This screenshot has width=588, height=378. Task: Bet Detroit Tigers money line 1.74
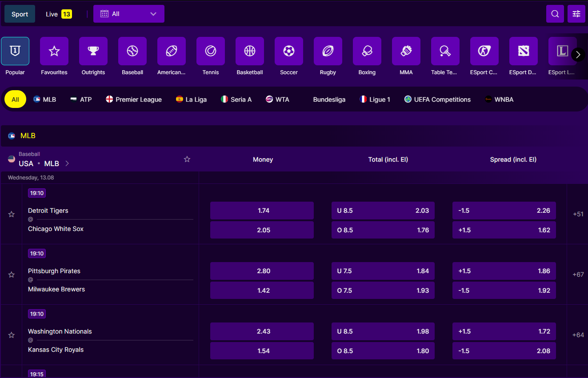[262, 211]
